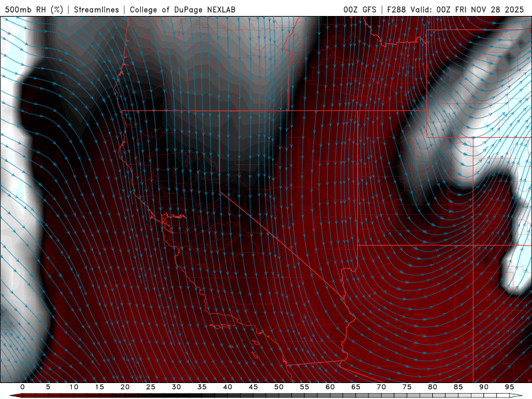Click the "Valid: 00Z FRI NOV 28 2025" text

tap(467, 9)
